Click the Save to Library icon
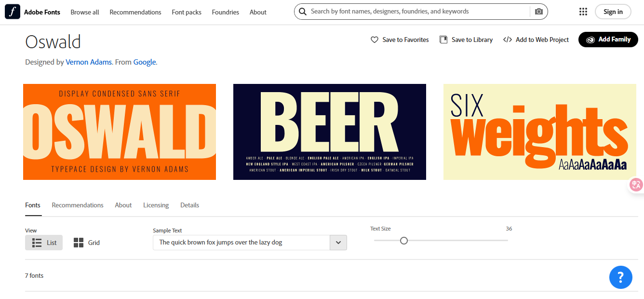644x299 pixels. [443, 39]
